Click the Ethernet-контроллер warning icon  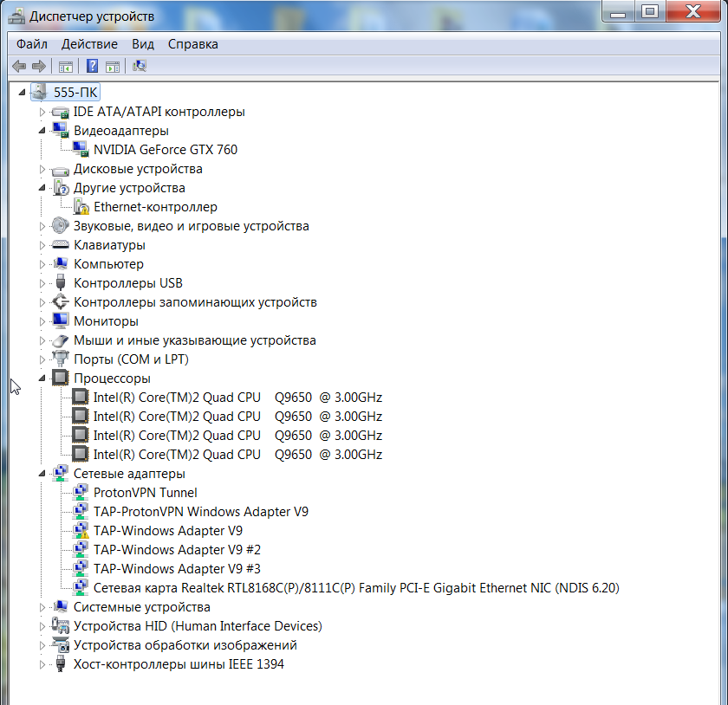point(81,206)
